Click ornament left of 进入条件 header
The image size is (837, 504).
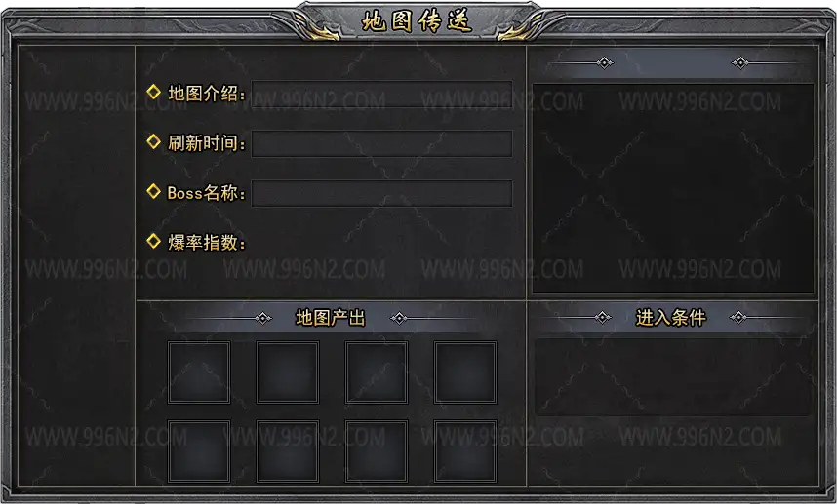pyautogui.click(x=603, y=318)
